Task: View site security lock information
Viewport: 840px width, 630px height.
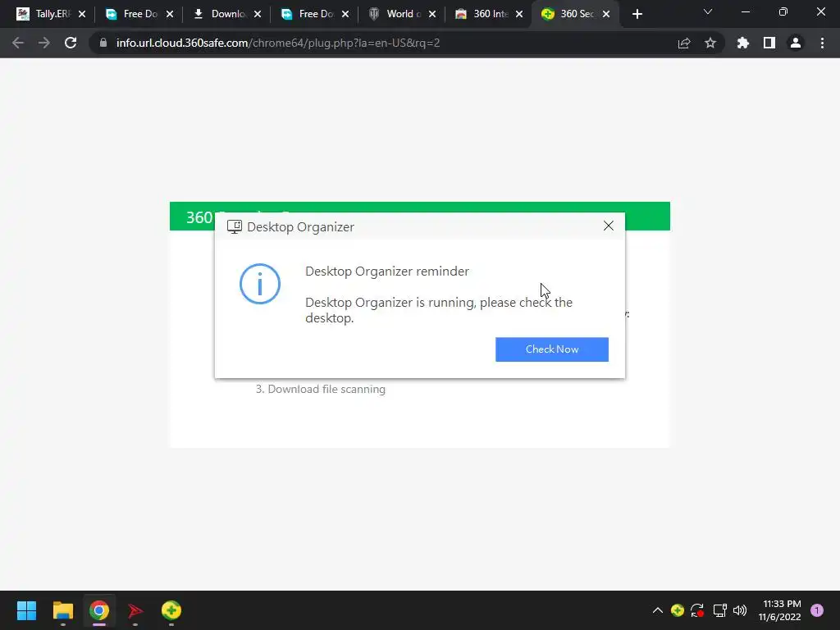Action: pyautogui.click(x=103, y=43)
